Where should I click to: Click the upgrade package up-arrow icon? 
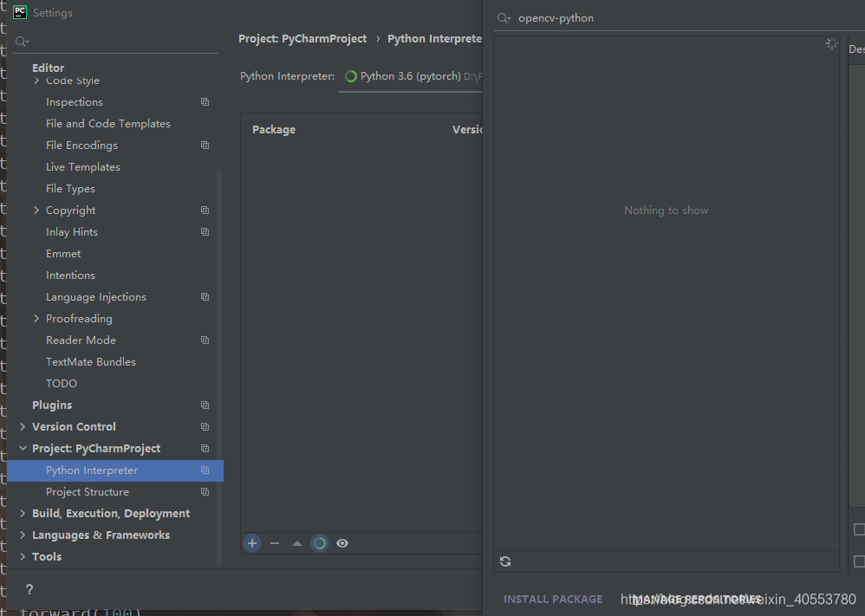click(x=297, y=543)
